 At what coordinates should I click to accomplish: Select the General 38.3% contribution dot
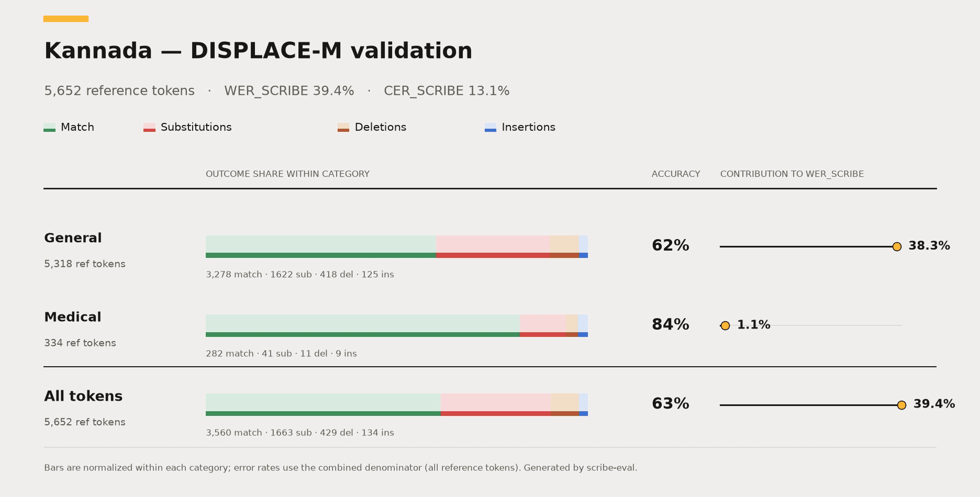[897, 246]
